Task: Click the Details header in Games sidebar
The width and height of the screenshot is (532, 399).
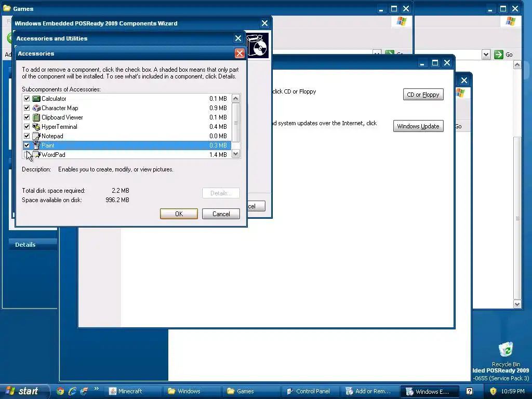Action: pos(33,244)
